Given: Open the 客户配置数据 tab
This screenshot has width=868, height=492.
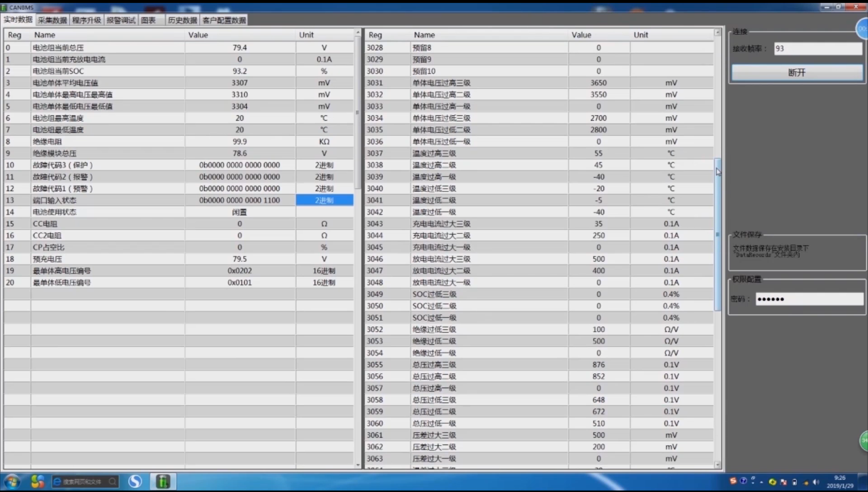Looking at the screenshot, I should [223, 20].
